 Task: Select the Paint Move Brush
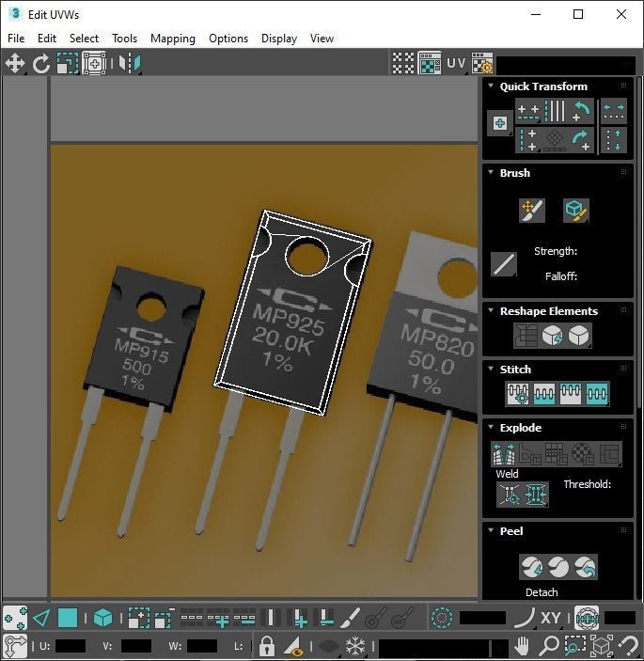(532, 210)
